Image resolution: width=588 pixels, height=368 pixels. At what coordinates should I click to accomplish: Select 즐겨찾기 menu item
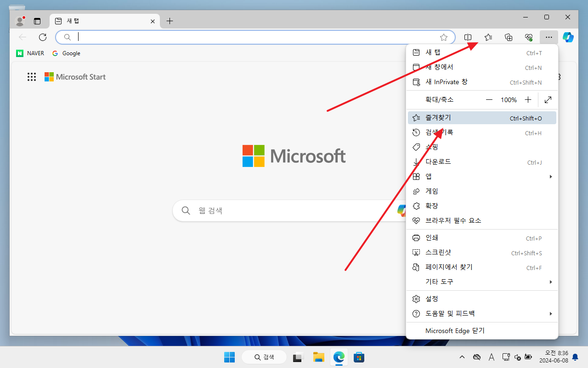tap(482, 118)
